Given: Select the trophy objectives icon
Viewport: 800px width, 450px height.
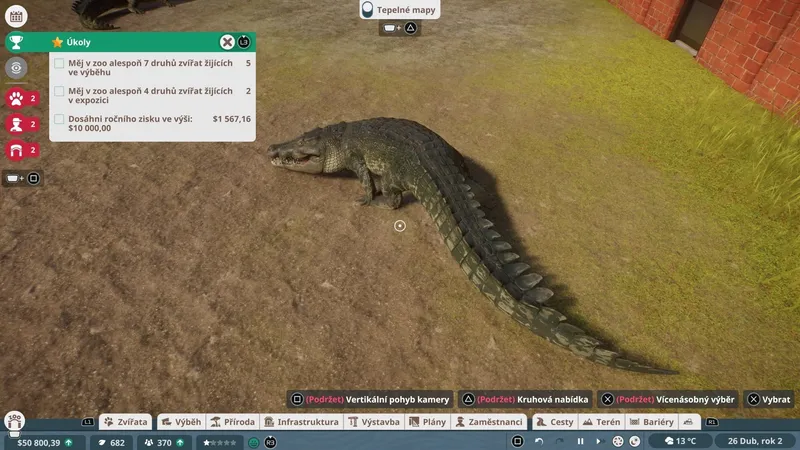Looking at the screenshot, I should pyautogui.click(x=16, y=42).
